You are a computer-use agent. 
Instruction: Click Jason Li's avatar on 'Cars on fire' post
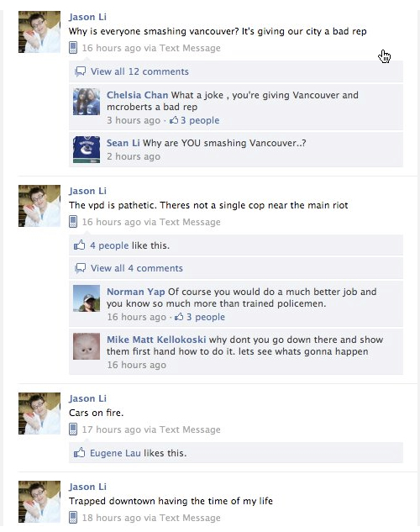pos(39,413)
